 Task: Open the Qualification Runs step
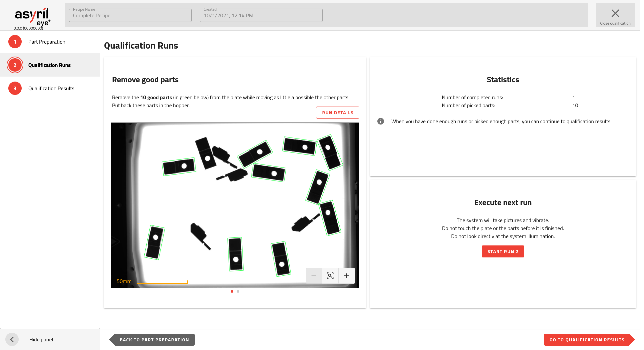[49, 65]
